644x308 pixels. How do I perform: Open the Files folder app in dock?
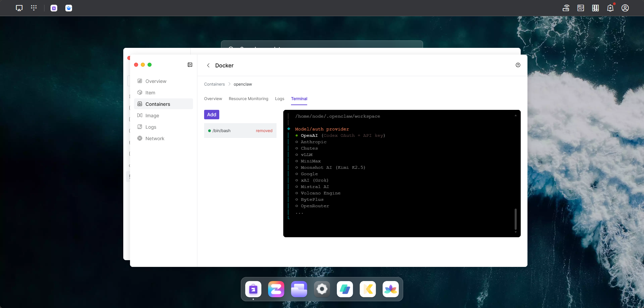click(299, 289)
